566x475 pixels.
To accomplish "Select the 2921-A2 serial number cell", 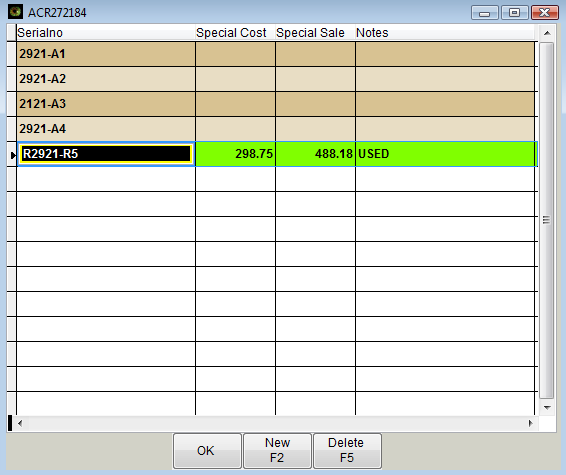I will pyautogui.click(x=106, y=79).
